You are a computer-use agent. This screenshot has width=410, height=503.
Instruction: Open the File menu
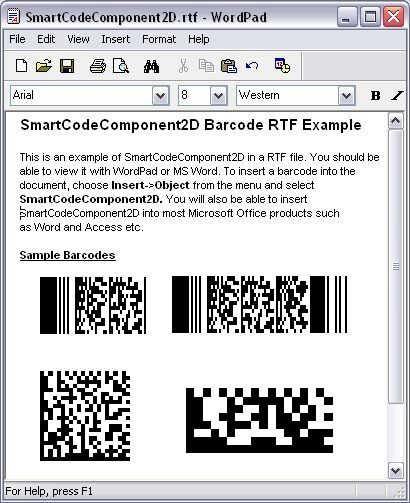click(17, 39)
